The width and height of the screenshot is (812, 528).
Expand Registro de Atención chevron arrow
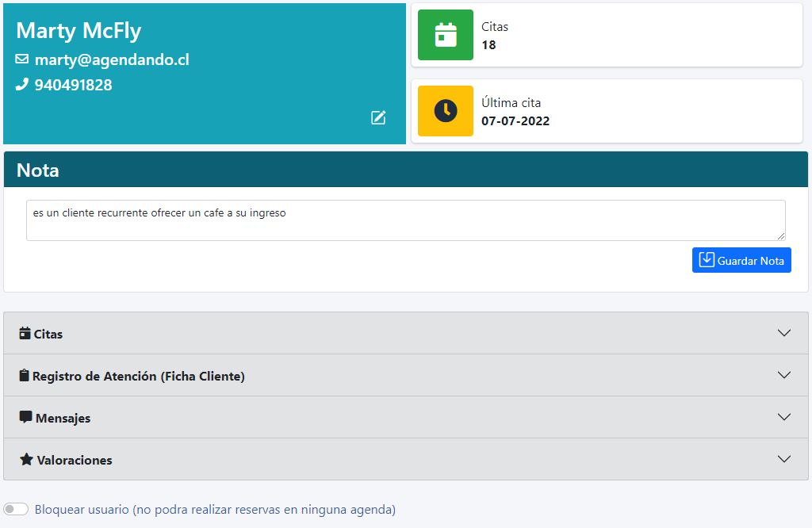(784, 375)
